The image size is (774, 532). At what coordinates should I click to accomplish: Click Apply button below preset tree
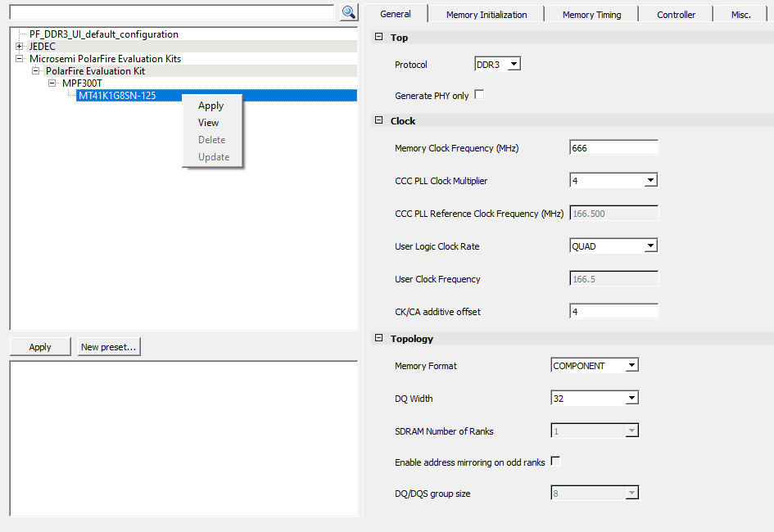click(x=40, y=347)
